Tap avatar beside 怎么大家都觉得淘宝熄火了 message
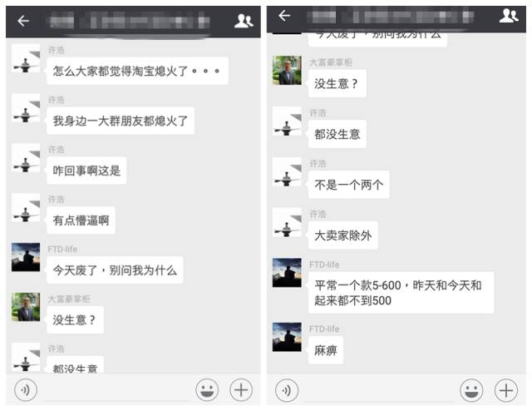The height and width of the screenshot is (411, 532). 26,58
